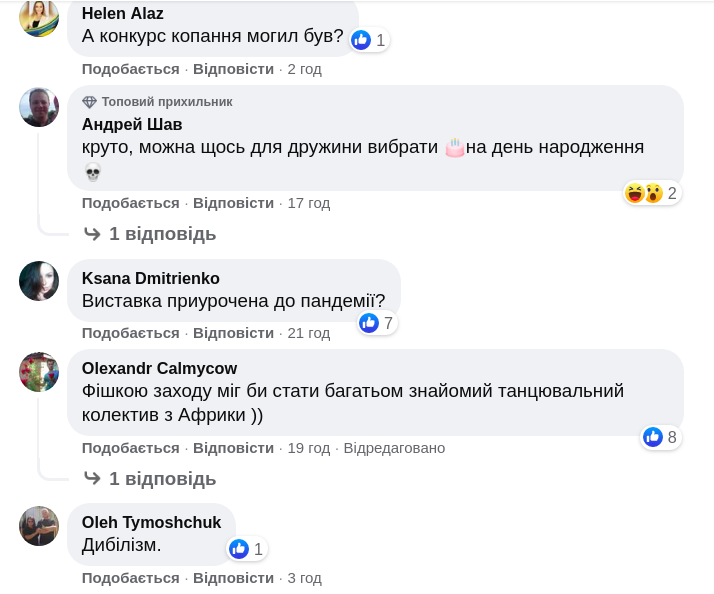View 7 likes on Ksana's comment

coord(377,323)
